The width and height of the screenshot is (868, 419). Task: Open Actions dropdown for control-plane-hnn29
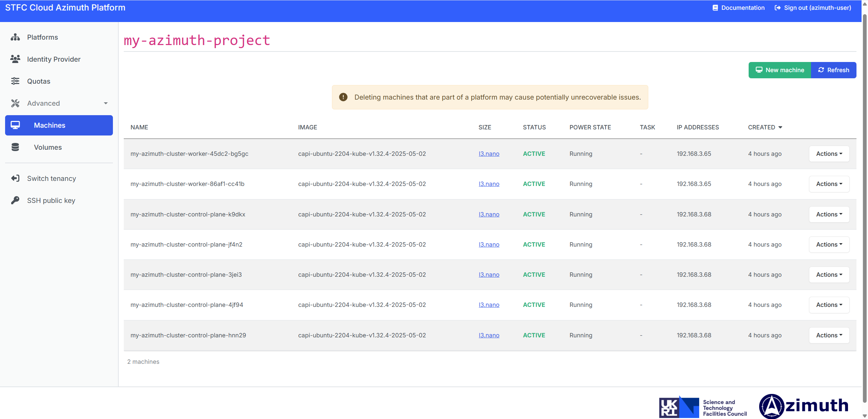coord(829,335)
